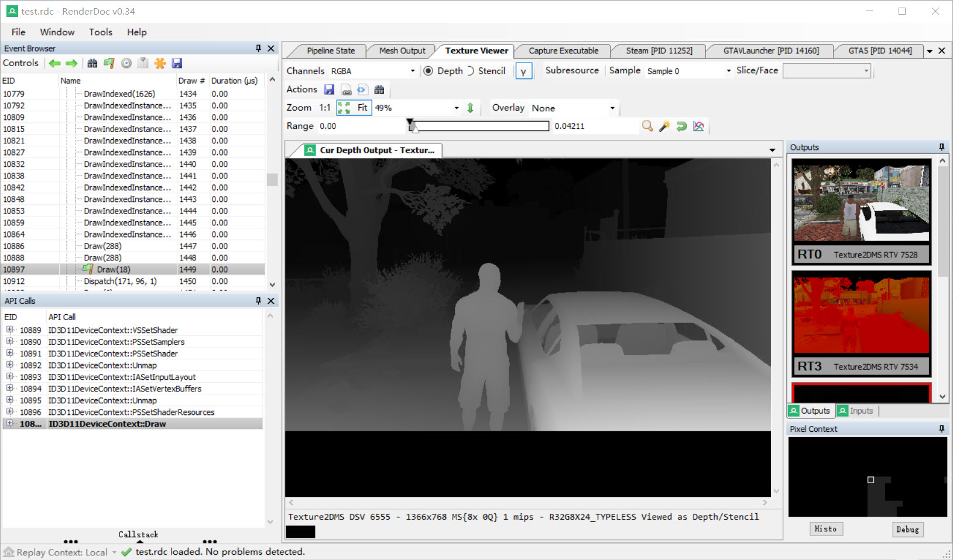Toggle the 1:1 zoom button
The width and height of the screenshot is (953, 560).
pyautogui.click(x=325, y=108)
